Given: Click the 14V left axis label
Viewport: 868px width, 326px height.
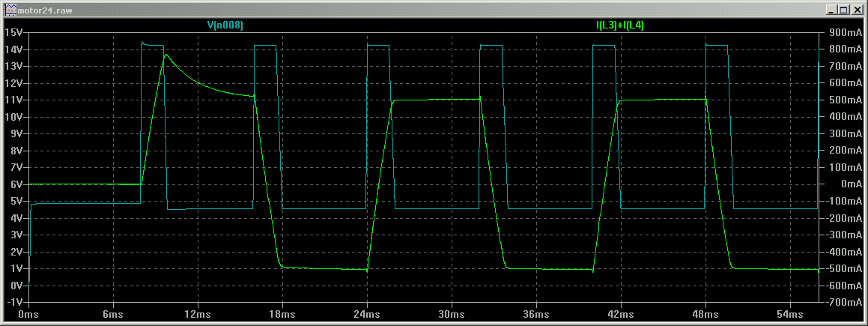Looking at the screenshot, I should click(13, 49).
